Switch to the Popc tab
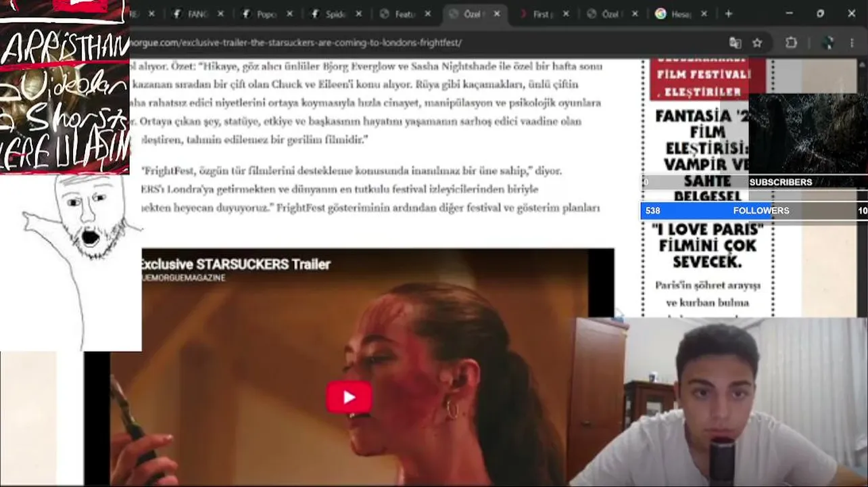This screenshot has height=487, width=868. pyautogui.click(x=260, y=14)
